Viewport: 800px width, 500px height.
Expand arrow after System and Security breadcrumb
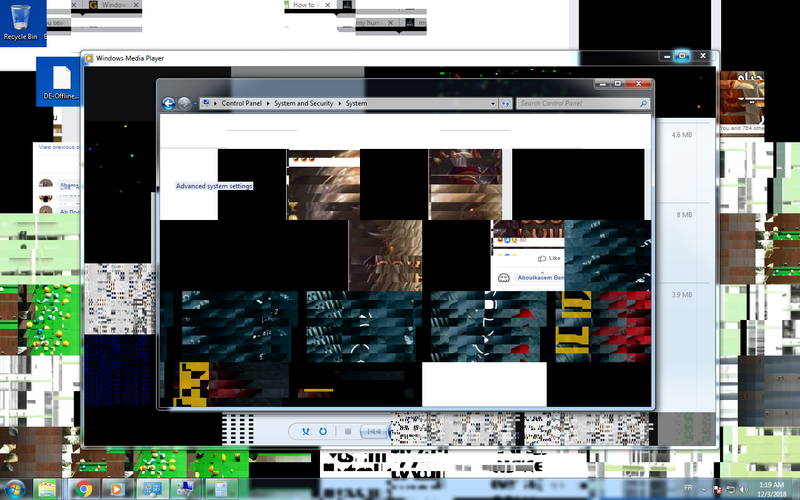coord(339,104)
